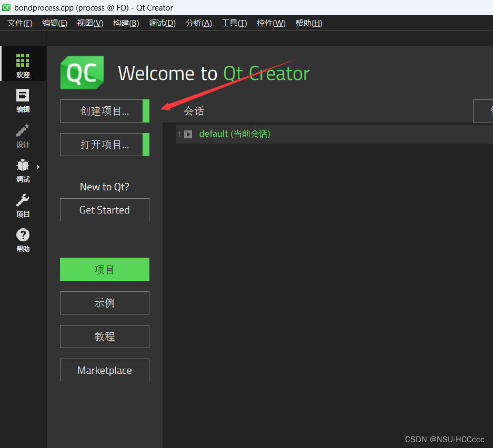
Task: Expand the default session entry
Action: (188, 134)
